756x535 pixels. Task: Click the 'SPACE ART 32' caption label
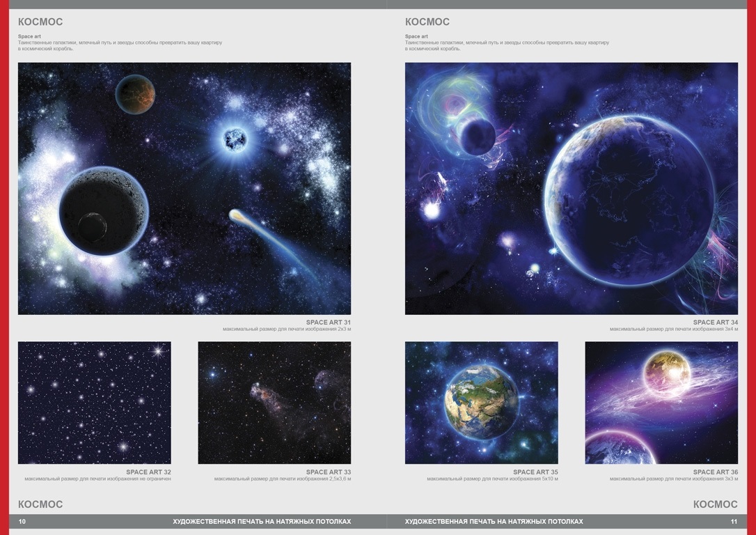click(148, 472)
